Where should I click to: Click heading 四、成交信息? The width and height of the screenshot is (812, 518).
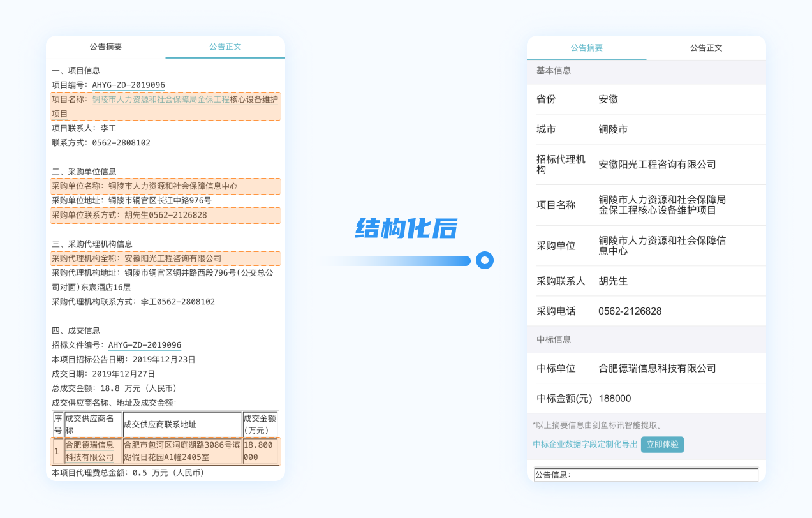click(76, 330)
